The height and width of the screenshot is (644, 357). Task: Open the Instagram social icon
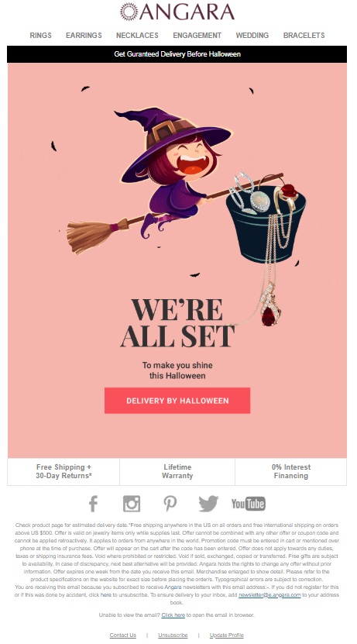tap(132, 504)
